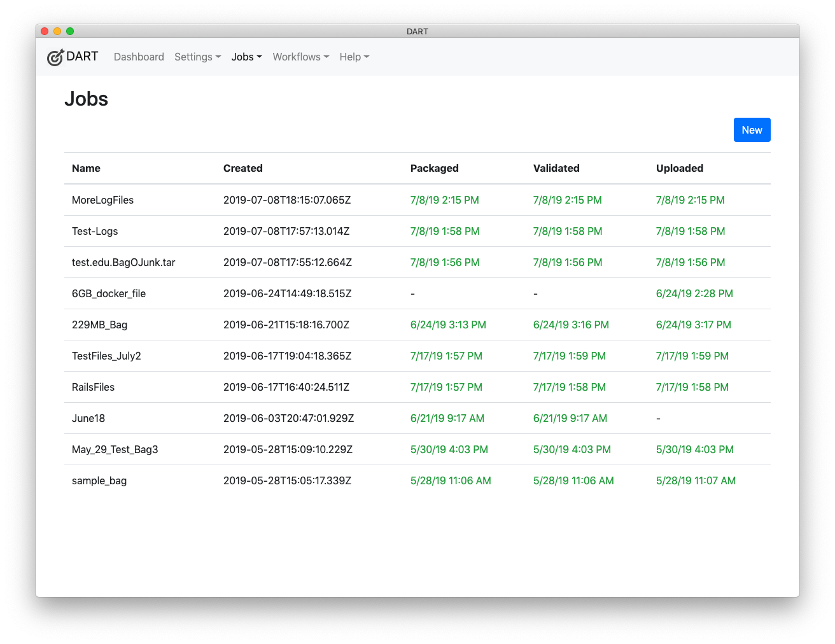Viewport: 835px width, 644px height.
Task: Open the May_29_Test_Bag3 job
Action: pos(115,449)
